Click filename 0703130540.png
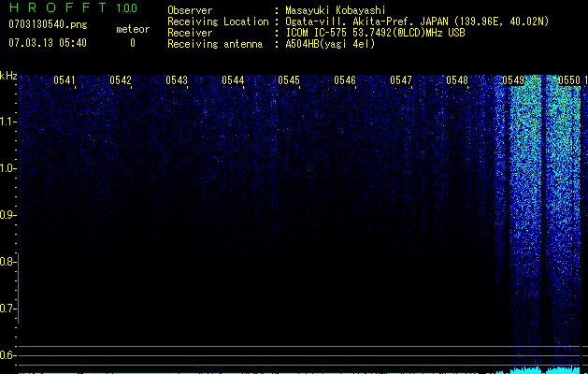Viewport: 588px width, 374px height. (48, 24)
